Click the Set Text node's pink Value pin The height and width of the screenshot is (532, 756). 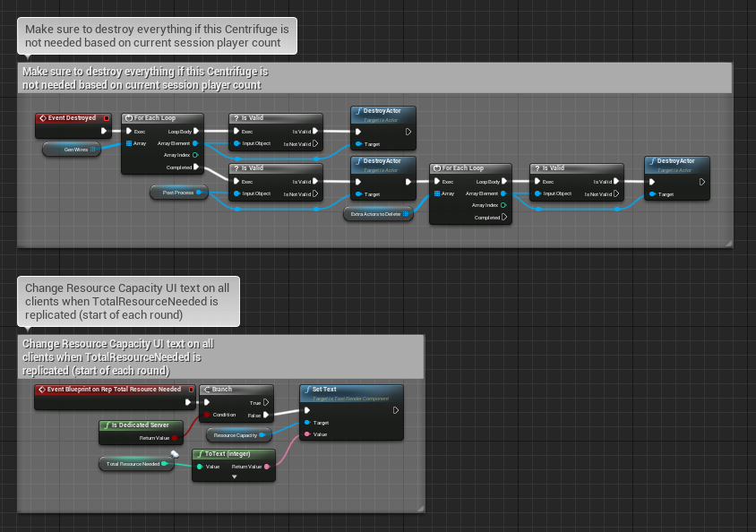[x=307, y=434]
